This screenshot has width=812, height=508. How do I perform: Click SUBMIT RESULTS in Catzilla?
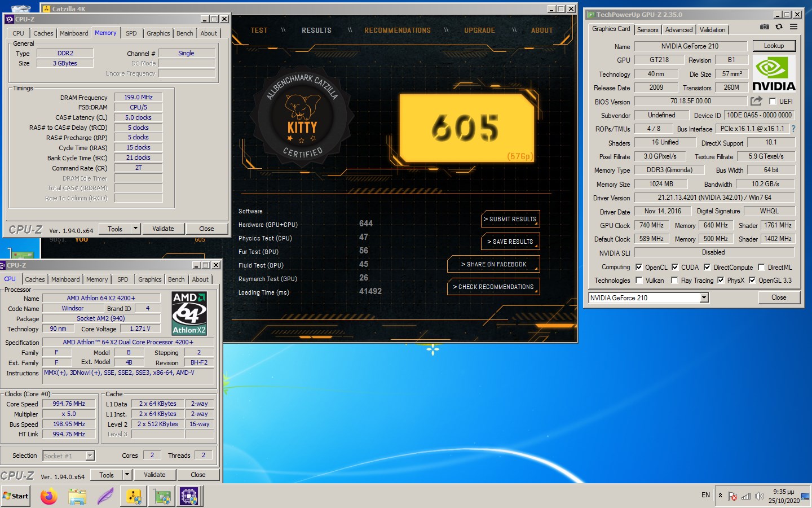(x=510, y=219)
